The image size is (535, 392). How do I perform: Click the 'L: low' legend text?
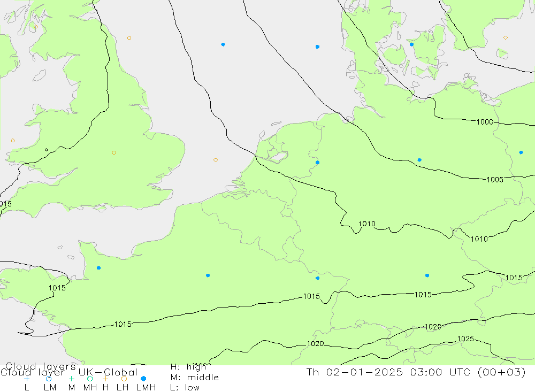[x=185, y=388]
